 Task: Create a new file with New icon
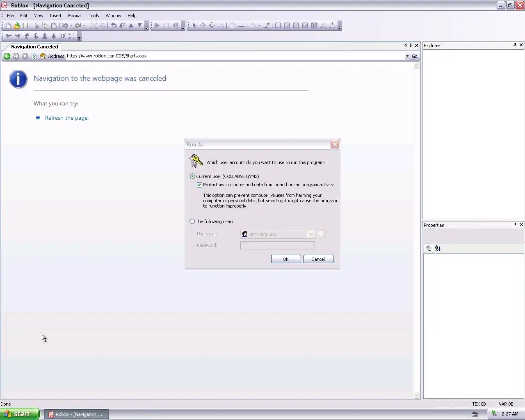(8, 25)
